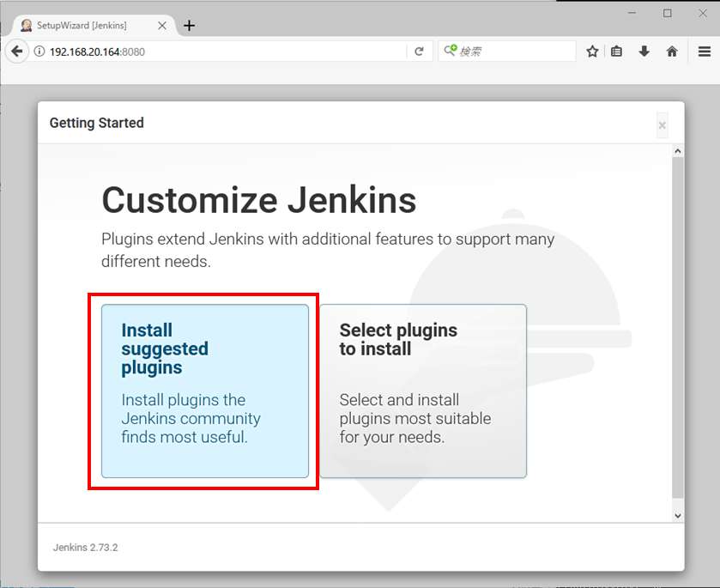Open the downloads arrow icon
Screen dimensions: 720x588
point(644,52)
